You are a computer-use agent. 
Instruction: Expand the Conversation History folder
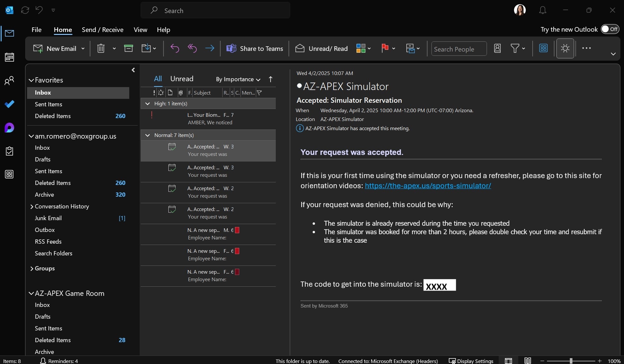(x=32, y=206)
